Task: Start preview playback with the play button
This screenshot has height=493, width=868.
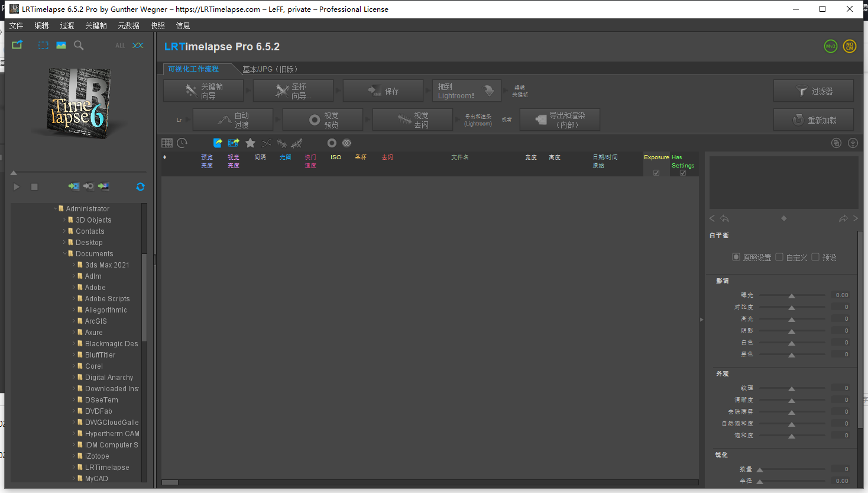Action: tap(17, 186)
